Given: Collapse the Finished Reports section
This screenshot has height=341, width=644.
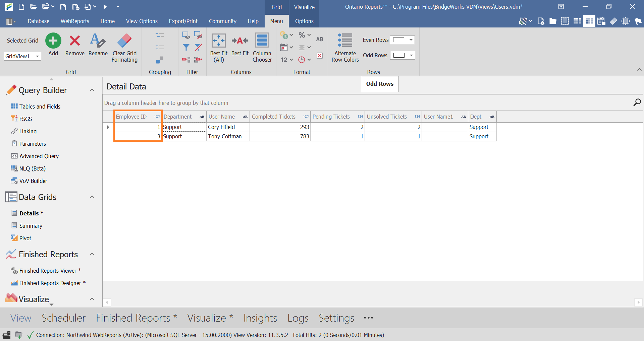Looking at the screenshot, I should click(92, 254).
